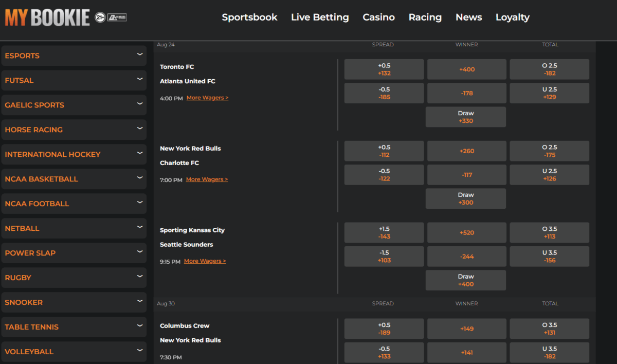The image size is (617, 364).
Task: Pick Columbus Crew winner at +149
Action: point(467,329)
